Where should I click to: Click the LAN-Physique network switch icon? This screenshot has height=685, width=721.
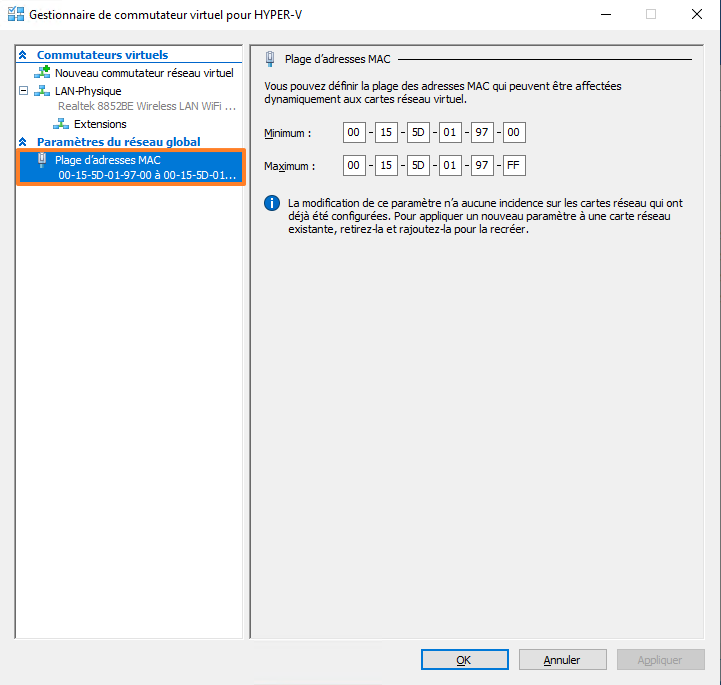click(42, 91)
